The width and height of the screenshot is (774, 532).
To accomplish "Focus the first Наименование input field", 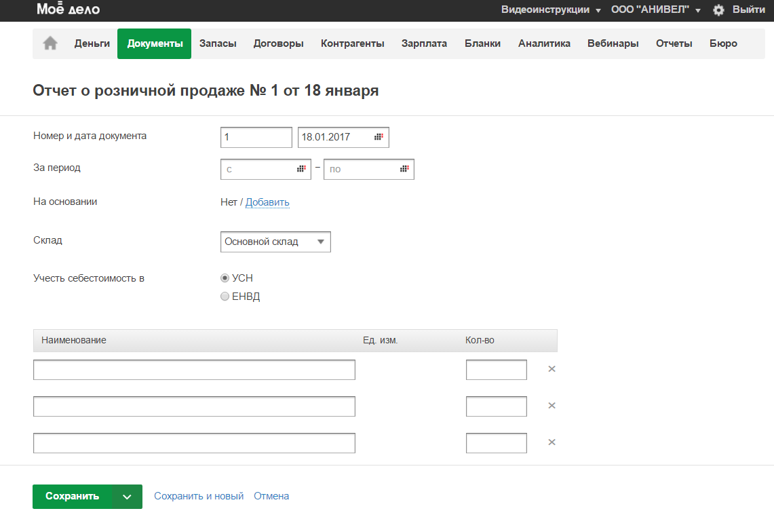I will 194,370.
